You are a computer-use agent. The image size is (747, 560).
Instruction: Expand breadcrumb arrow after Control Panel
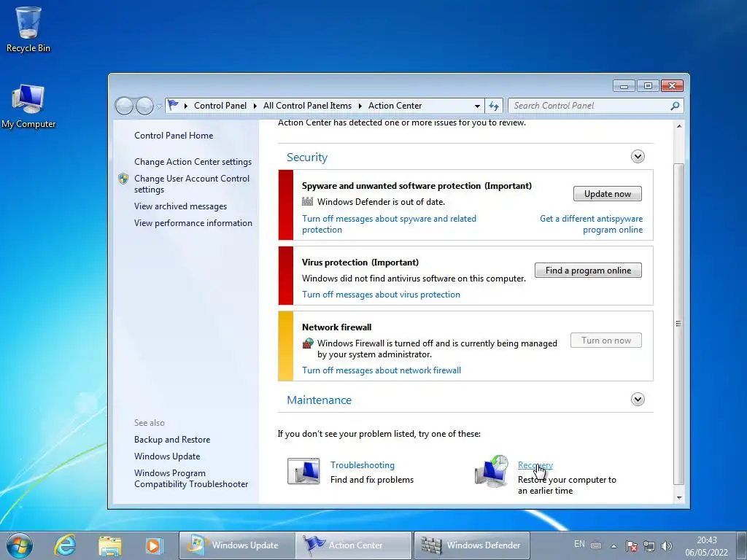[x=255, y=106]
